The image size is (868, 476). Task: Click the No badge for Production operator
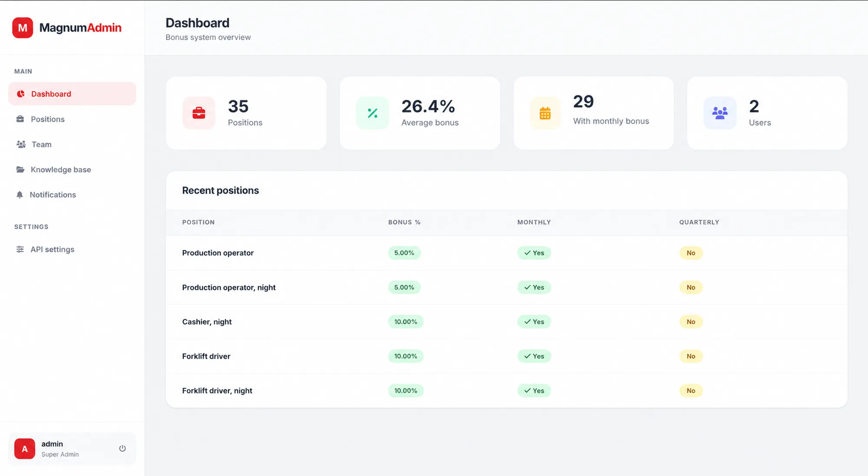pyautogui.click(x=691, y=253)
